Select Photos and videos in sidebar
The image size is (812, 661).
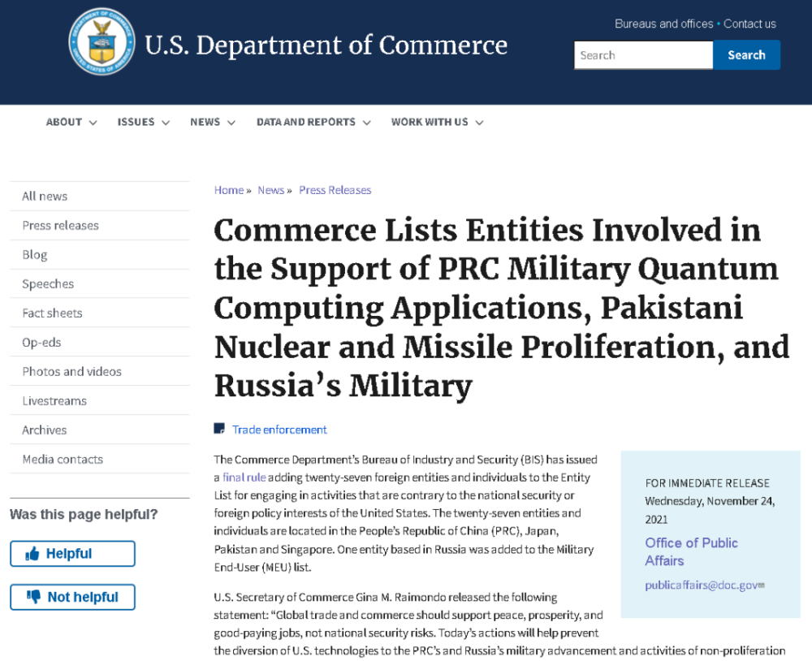tap(99, 371)
